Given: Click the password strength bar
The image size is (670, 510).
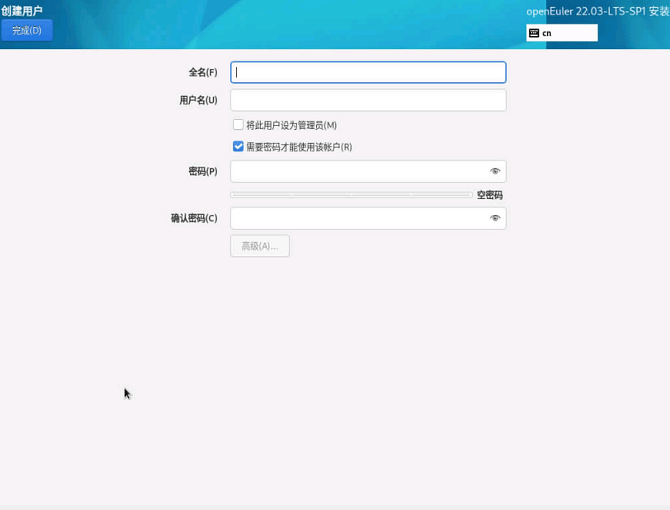Looking at the screenshot, I should point(350,195).
